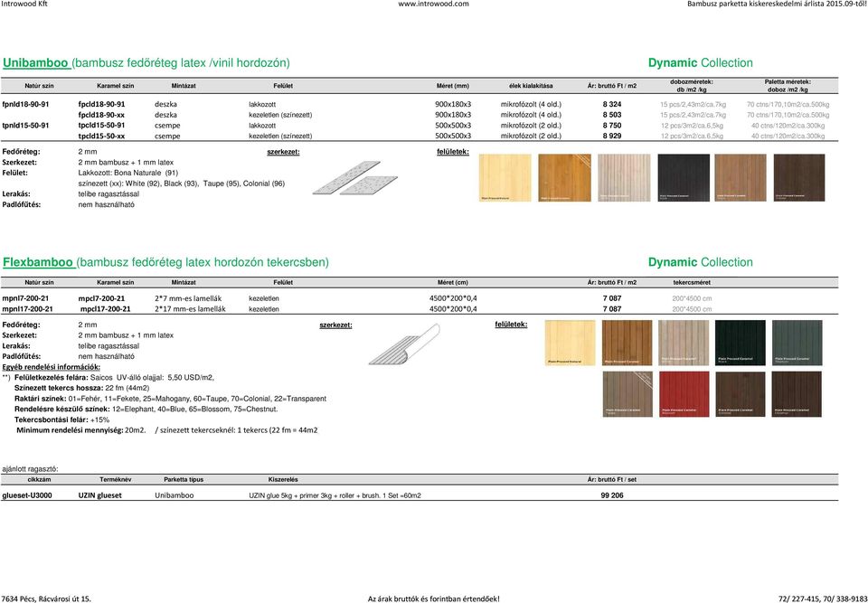The height and width of the screenshot is (603, 868).
Task: Click the price 8 929
Action: coord(612,137)
